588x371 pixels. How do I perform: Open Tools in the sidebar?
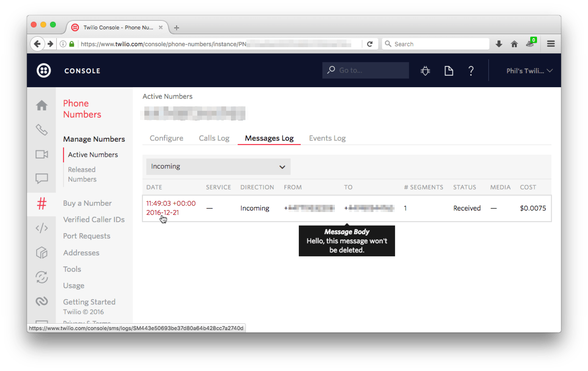72,269
